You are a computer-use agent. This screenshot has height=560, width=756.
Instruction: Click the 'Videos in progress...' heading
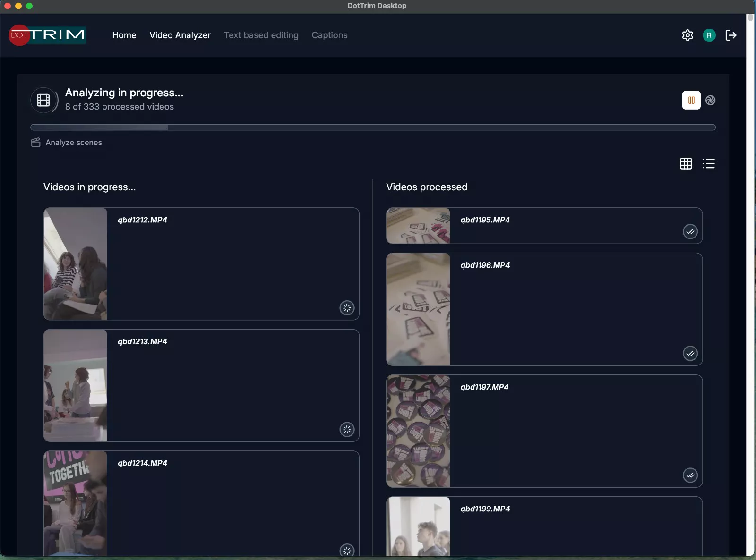89,187
